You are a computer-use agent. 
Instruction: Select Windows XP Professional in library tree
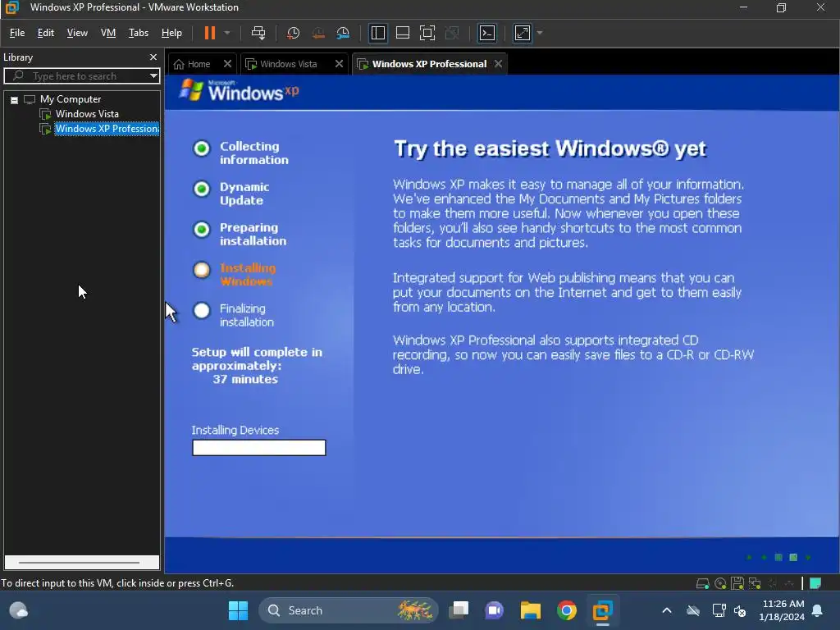tap(107, 129)
